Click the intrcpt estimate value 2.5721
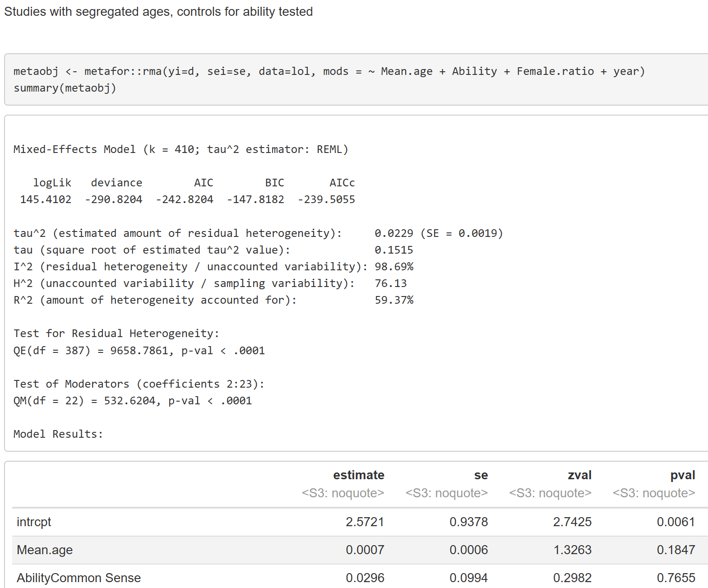Screen dimensions: 708x588 tap(365, 522)
